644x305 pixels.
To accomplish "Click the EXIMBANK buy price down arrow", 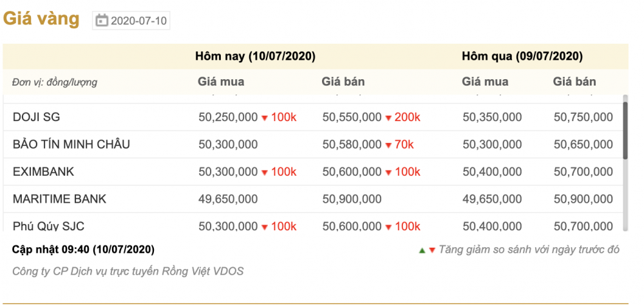I will [265, 173].
